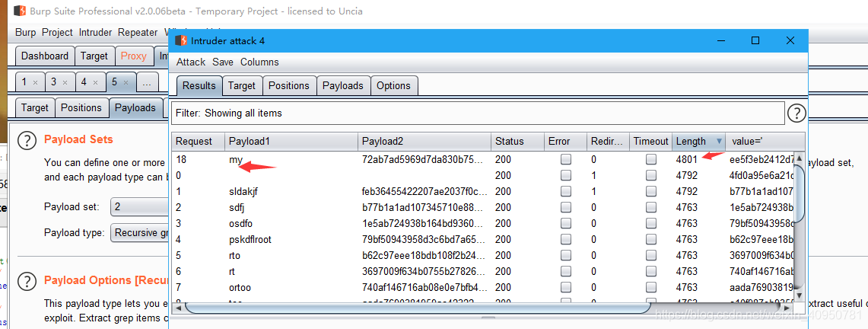Select Intruder sub-tab Positions in main window

point(81,107)
